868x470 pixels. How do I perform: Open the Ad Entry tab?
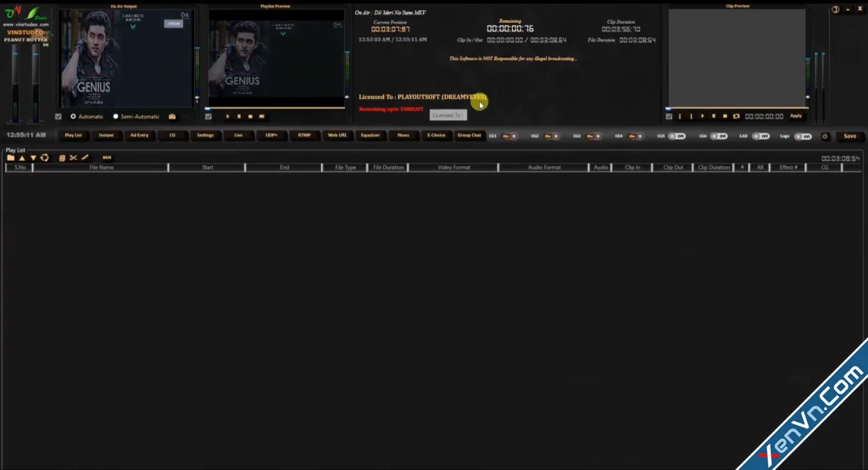(x=140, y=135)
